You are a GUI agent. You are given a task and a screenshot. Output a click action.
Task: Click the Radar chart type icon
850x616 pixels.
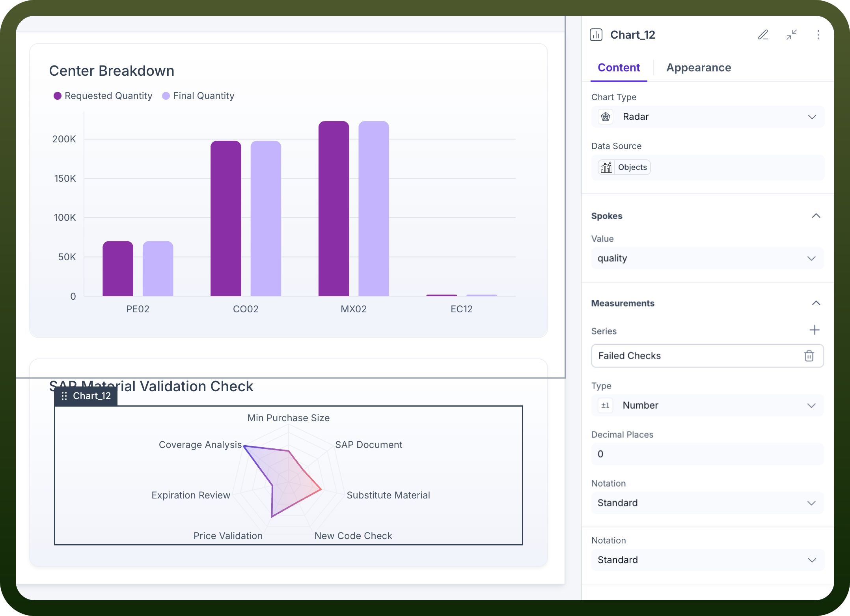606,117
